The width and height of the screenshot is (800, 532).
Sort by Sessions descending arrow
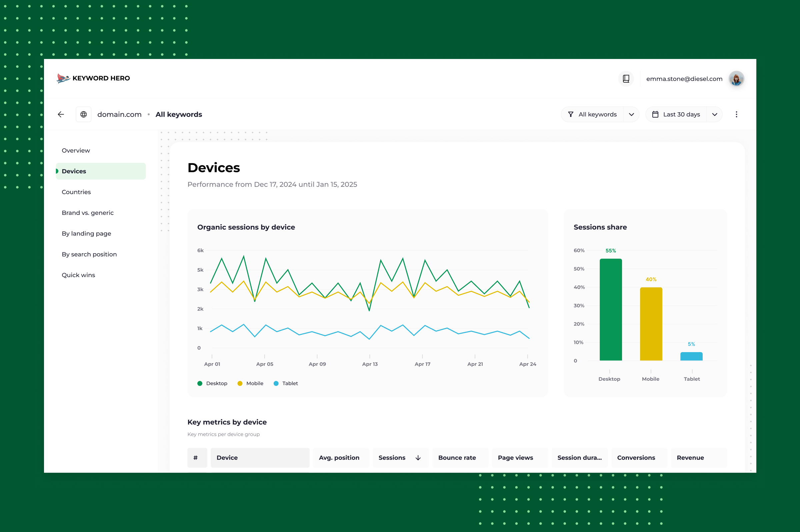click(x=418, y=458)
